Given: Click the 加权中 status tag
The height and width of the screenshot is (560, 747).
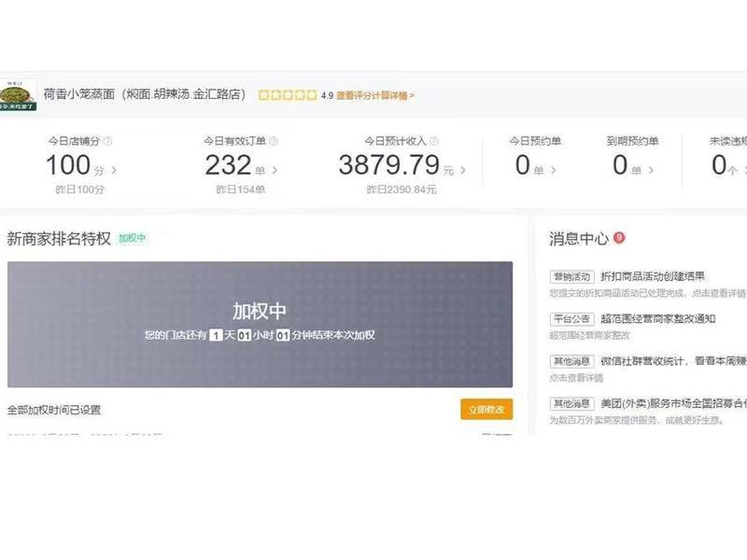Looking at the screenshot, I should click(x=132, y=238).
